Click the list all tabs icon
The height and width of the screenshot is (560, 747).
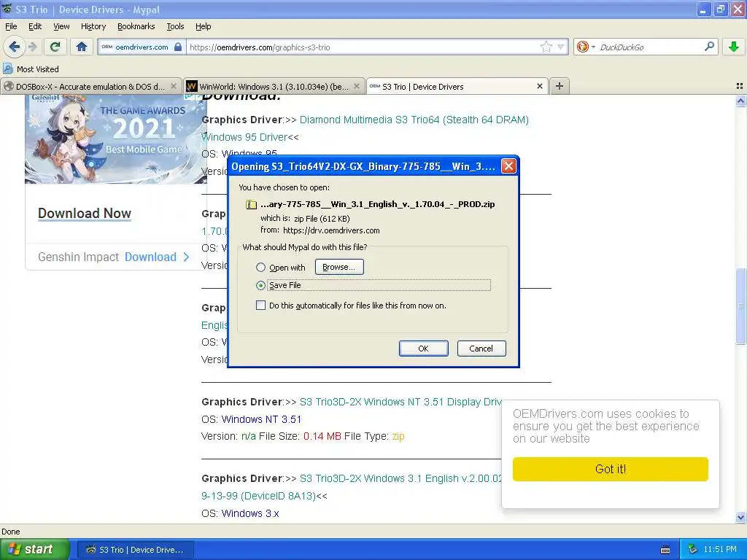point(740,86)
